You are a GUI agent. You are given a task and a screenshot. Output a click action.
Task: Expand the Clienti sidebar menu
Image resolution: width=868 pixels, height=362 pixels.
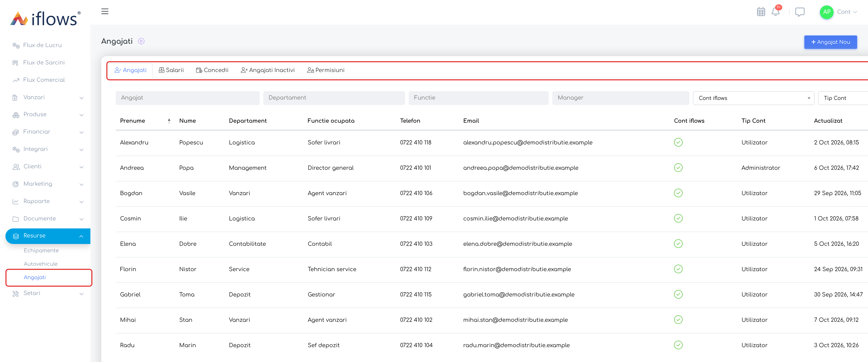click(x=48, y=167)
